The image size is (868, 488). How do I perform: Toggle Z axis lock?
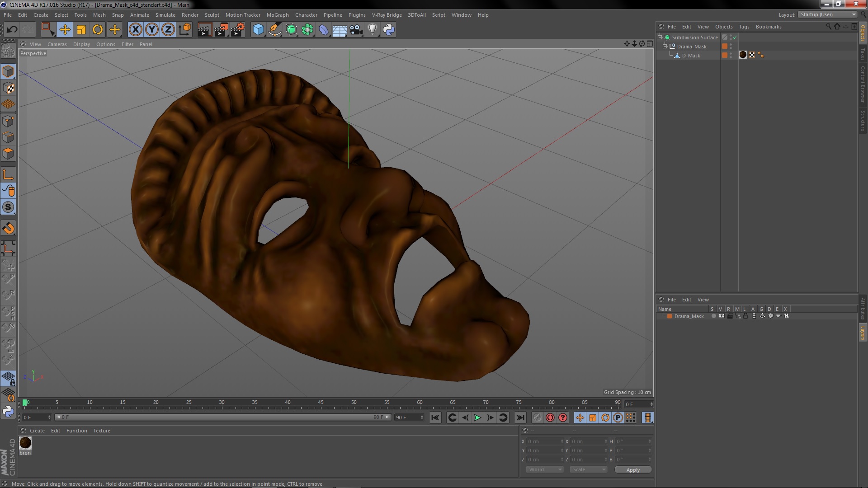click(x=168, y=30)
